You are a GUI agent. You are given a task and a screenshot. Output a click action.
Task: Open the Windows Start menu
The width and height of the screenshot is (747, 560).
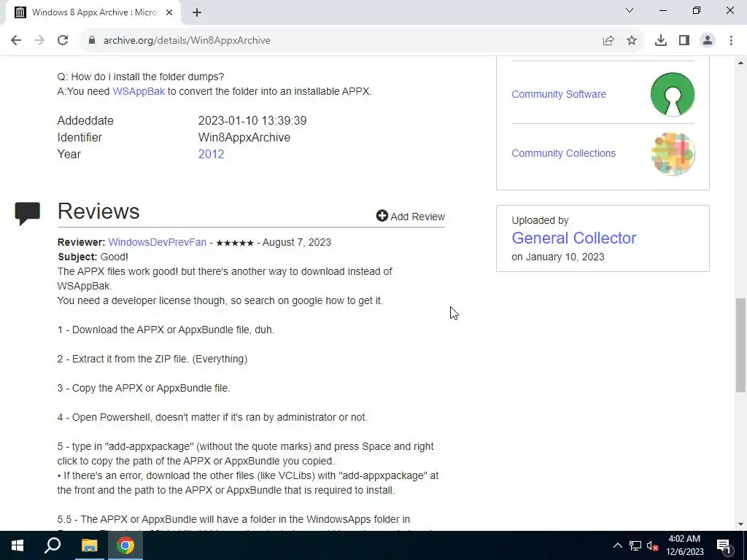[18, 545]
